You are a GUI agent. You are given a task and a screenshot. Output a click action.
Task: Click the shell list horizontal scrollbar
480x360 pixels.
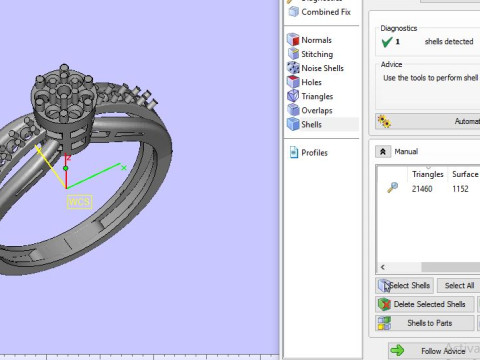(x=450, y=267)
